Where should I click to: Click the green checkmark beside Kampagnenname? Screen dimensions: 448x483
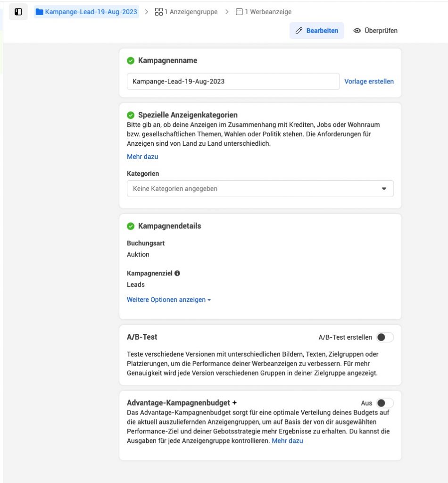coord(131,60)
